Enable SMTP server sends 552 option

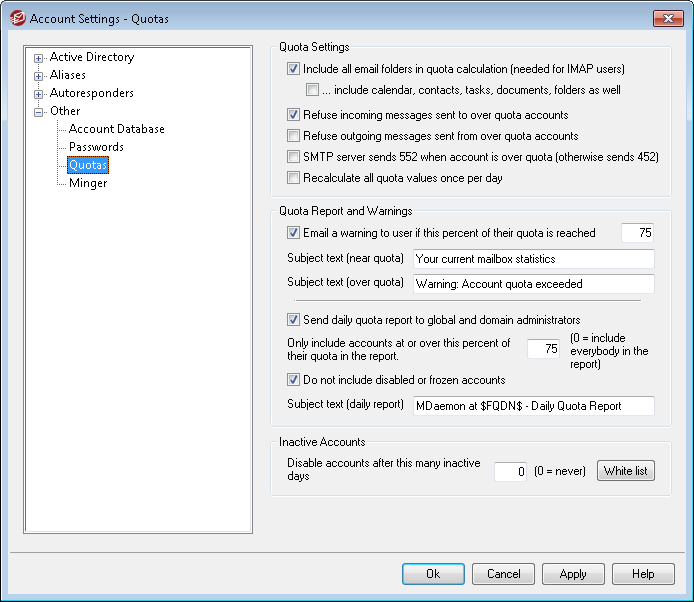[x=293, y=157]
